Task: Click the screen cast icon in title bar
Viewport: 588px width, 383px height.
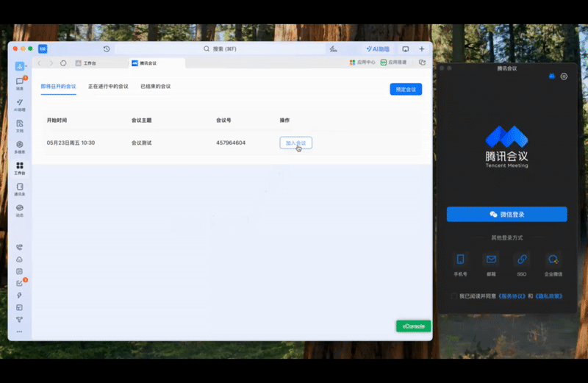Action: coord(406,49)
